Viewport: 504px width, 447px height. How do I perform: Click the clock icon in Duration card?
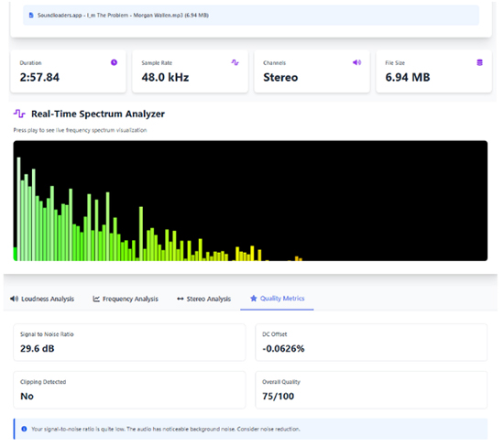pyautogui.click(x=114, y=62)
